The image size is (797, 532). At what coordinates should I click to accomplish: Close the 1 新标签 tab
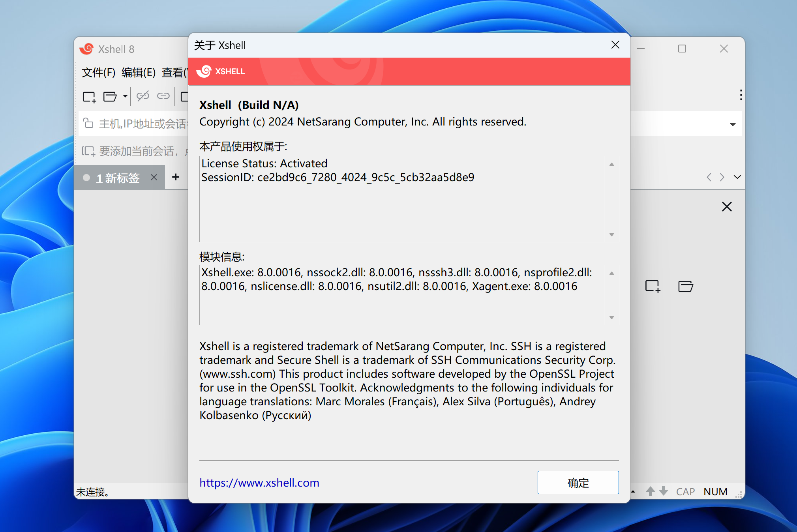pyautogui.click(x=154, y=178)
